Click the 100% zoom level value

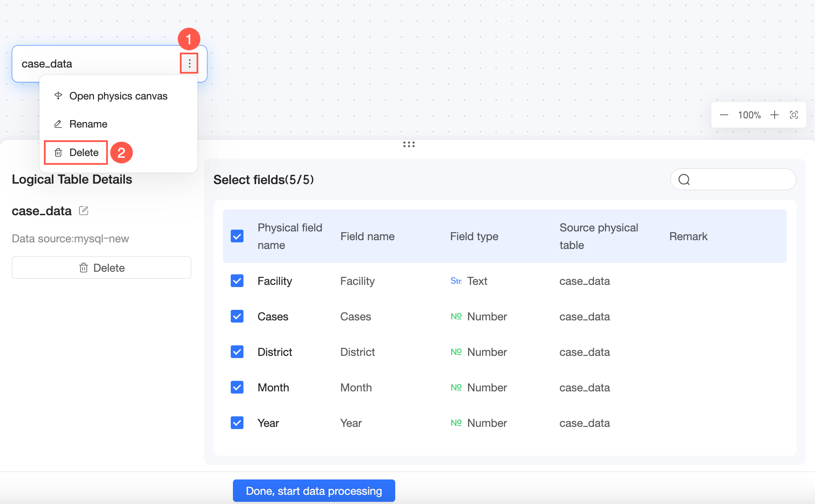click(x=749, y=115)
